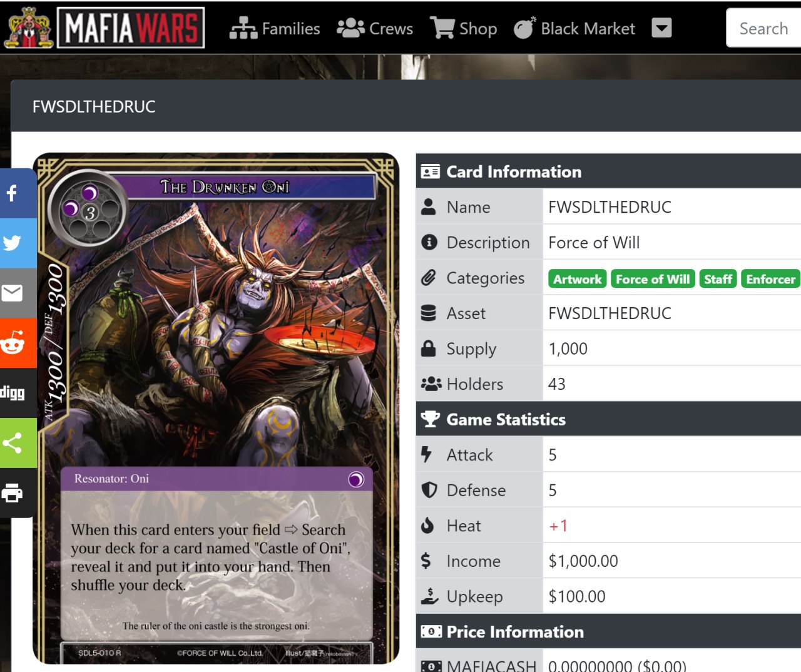Open the Crews menu item
This screenshot has width=801, height=672.
[x=375, y=29]
